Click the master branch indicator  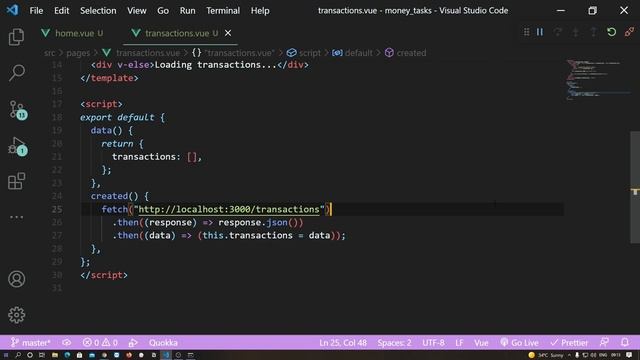pos(31,342)
